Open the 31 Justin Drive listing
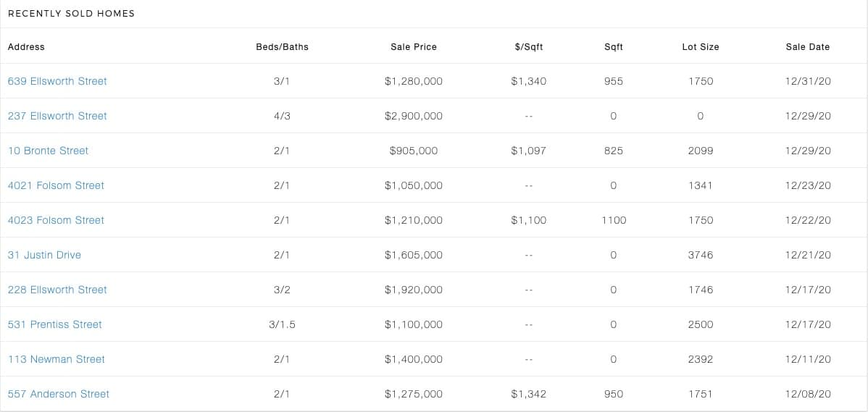Image resolution: width=868 pixels, height=412 pixels. 44,256
